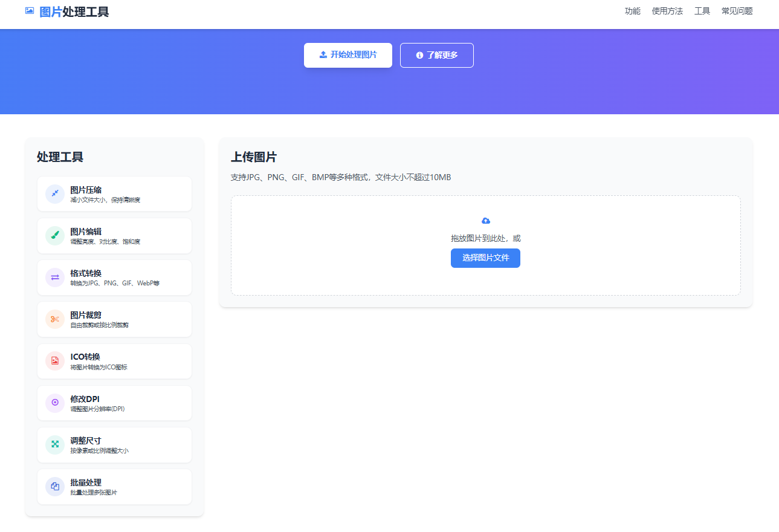Click the 选择图片文件 button
Screen dimensions: 779x532
[485, 258]
